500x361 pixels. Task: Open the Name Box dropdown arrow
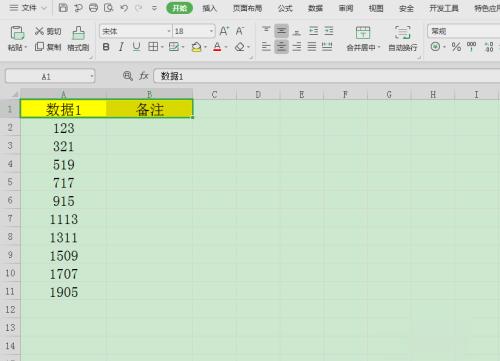[x=91, y=77]
